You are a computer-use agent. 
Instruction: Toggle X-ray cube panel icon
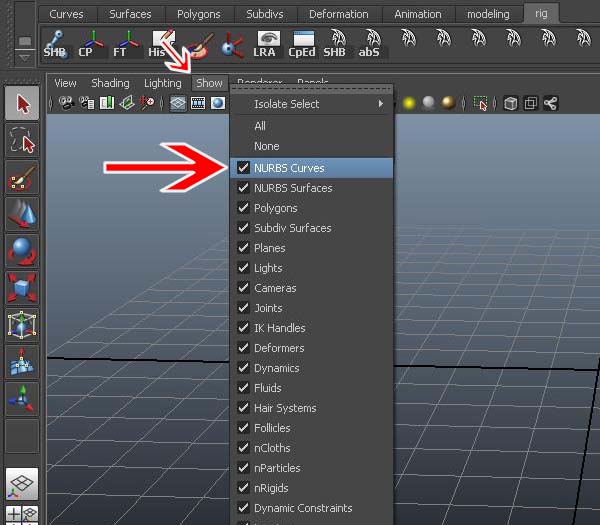pyautogui.click(x=510, y=103)
